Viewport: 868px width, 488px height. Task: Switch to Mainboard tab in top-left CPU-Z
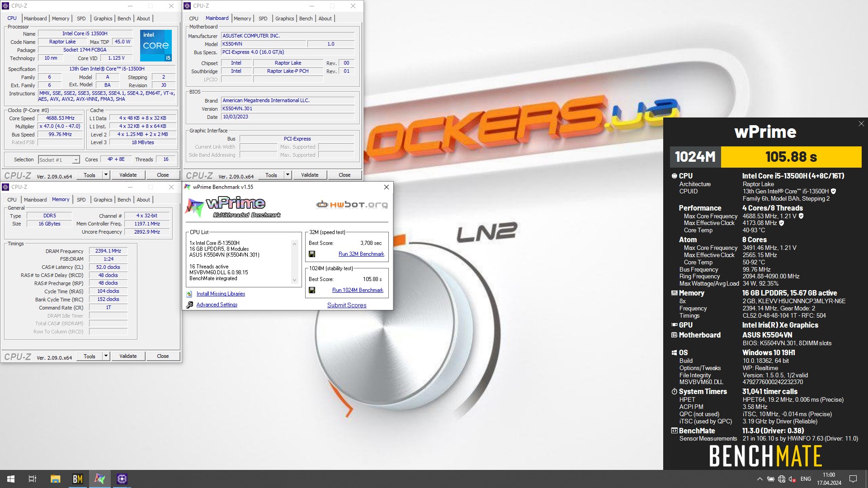35,19
